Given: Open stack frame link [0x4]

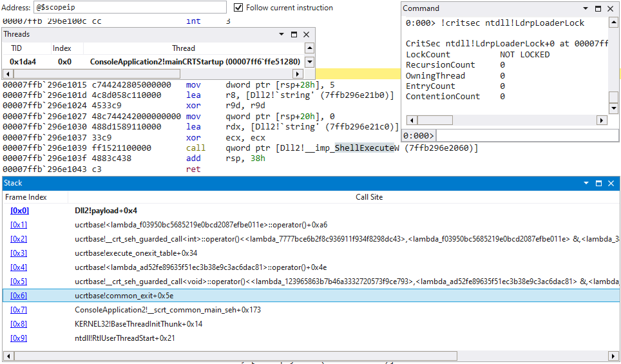Looking at the screenshot, I should click(x=19, y=267).
